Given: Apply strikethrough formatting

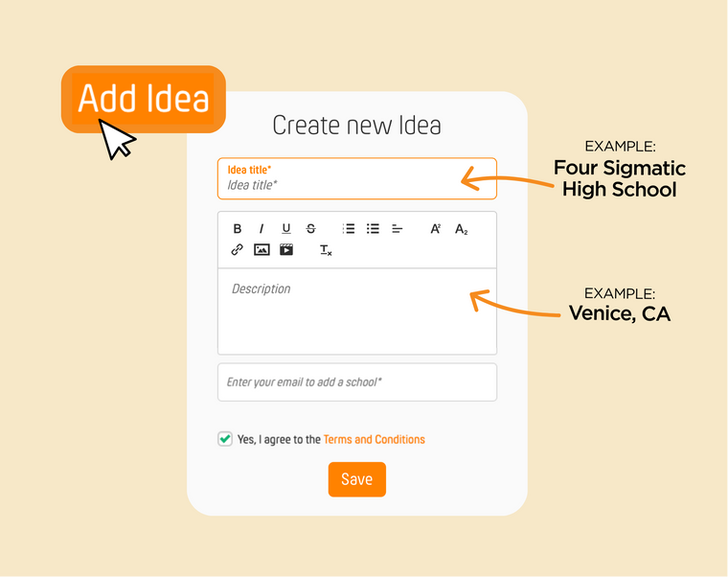Looking at the screenshot, I should pos(310,229).
